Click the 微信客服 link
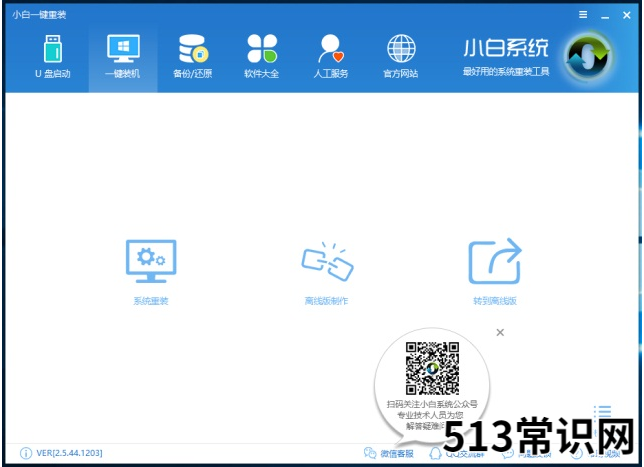 397,453
